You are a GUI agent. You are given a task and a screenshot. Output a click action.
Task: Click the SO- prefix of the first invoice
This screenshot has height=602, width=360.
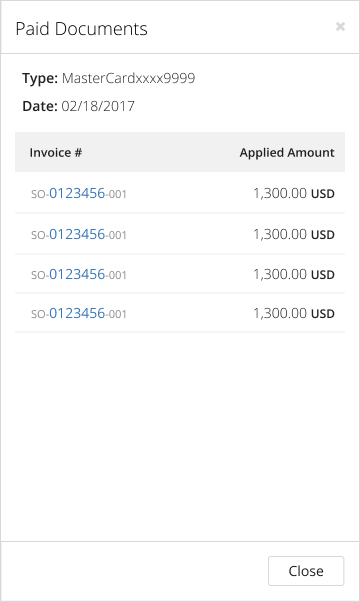tap(40, 194)
